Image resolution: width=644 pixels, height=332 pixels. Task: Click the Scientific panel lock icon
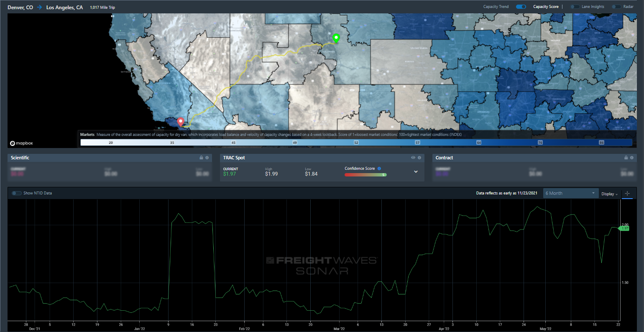coord(201,158)
